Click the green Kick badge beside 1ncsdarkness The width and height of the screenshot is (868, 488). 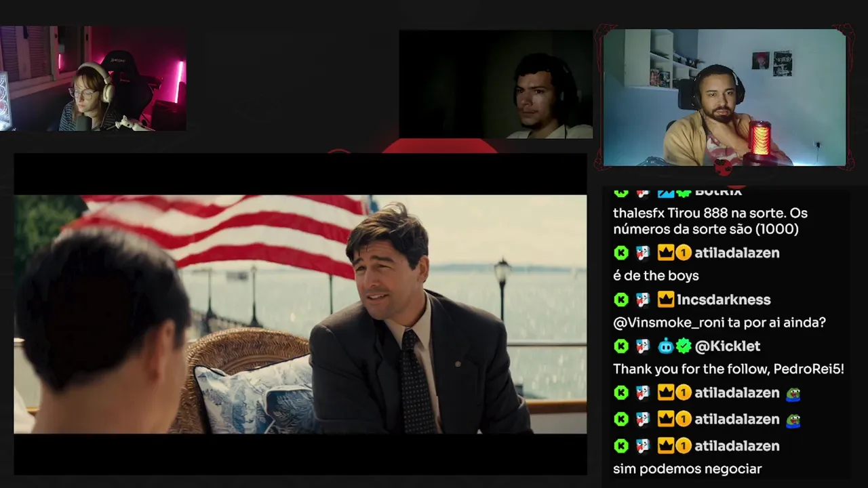click(621, 300)
